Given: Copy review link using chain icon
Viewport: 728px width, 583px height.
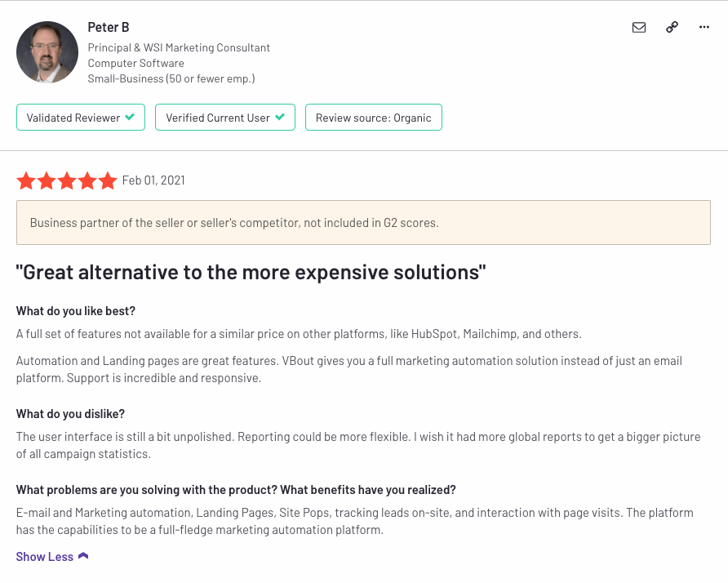Looking at the screenshot, I should point(672,28).
